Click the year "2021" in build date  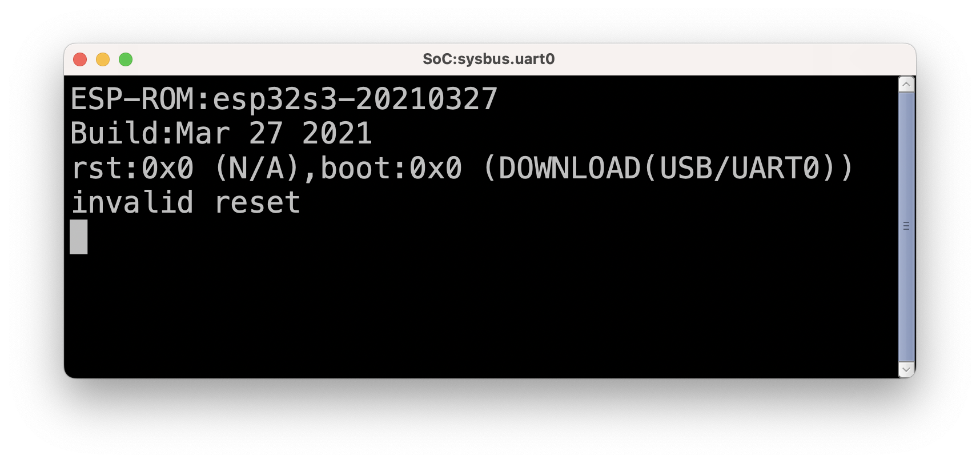[x=336, y=134]
